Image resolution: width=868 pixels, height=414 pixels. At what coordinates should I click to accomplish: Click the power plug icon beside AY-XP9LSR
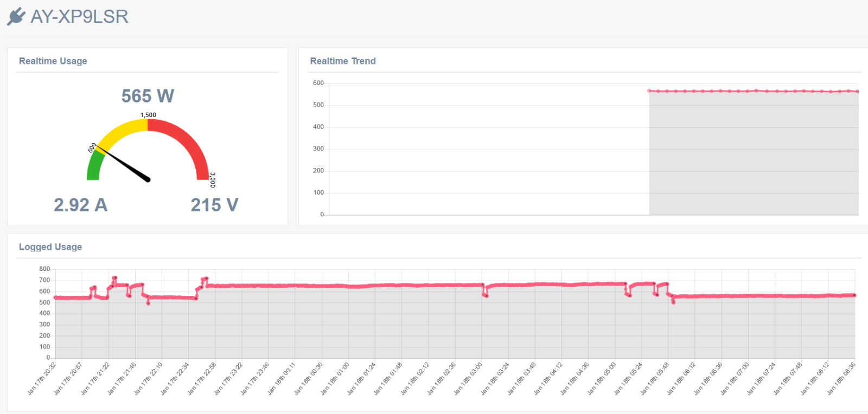16,16
